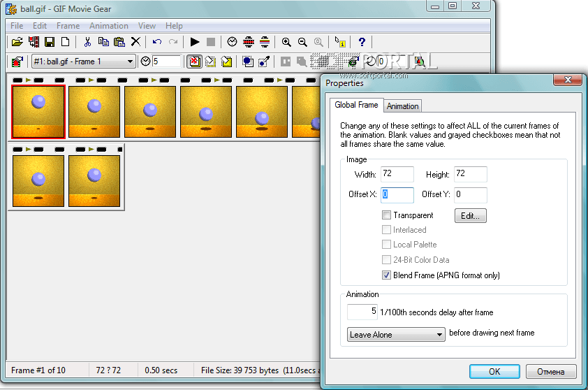The image size is (588, 390).
Task: Click '0.50 secs' in the status bar
Action: click(161, 370)
